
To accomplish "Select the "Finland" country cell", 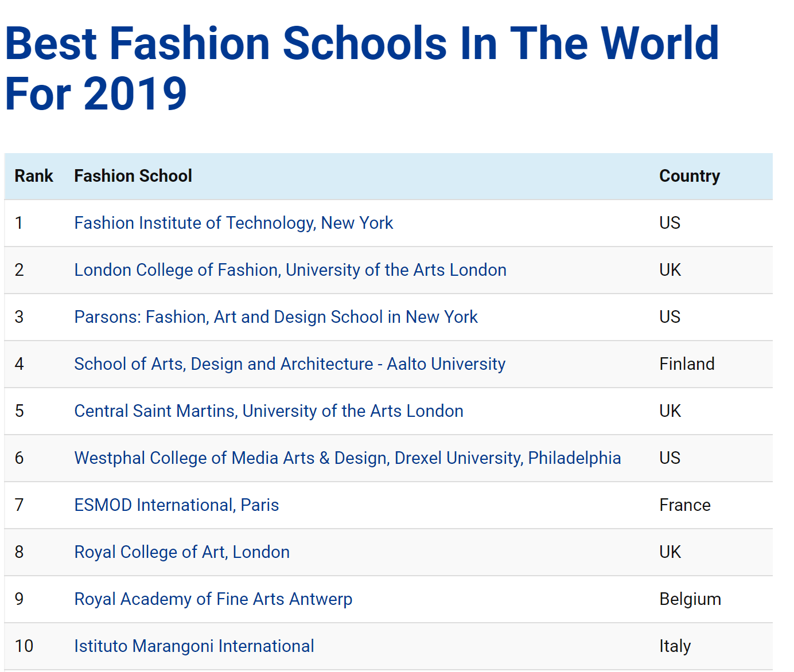I will coord(687,364).
